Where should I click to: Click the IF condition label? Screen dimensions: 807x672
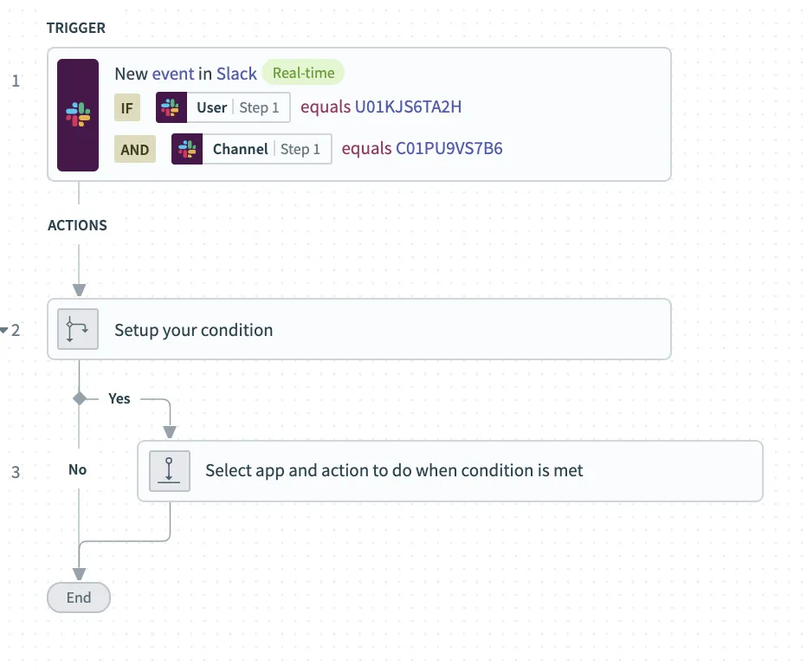coord(126,108)
